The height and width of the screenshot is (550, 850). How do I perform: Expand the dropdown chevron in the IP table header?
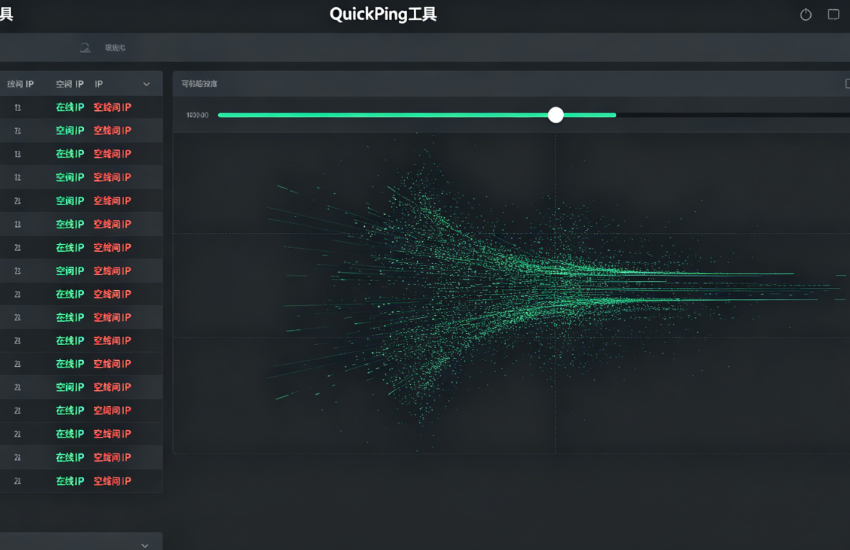[x=147, y=84]
